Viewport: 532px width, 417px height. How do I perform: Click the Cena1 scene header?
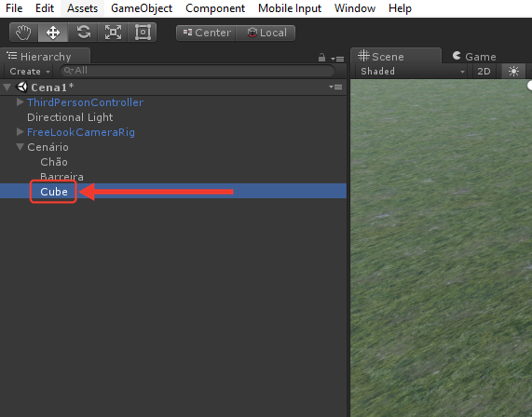coord(173,87)
